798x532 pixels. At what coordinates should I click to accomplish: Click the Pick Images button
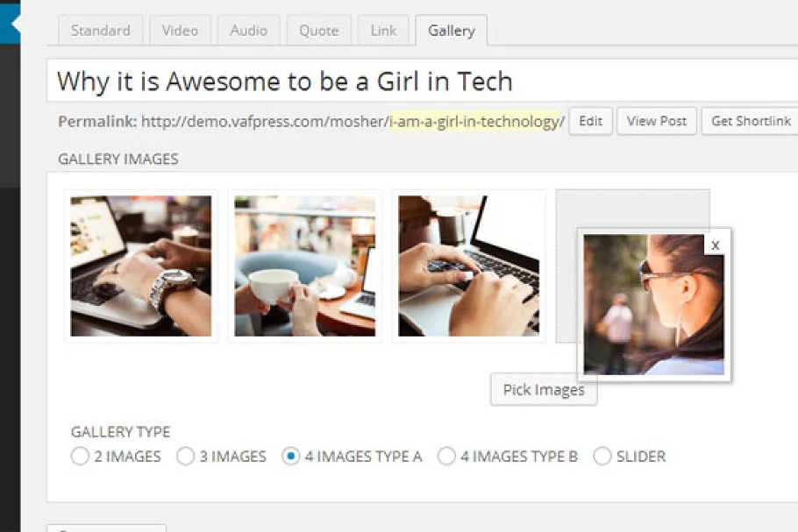click(544, 390)
